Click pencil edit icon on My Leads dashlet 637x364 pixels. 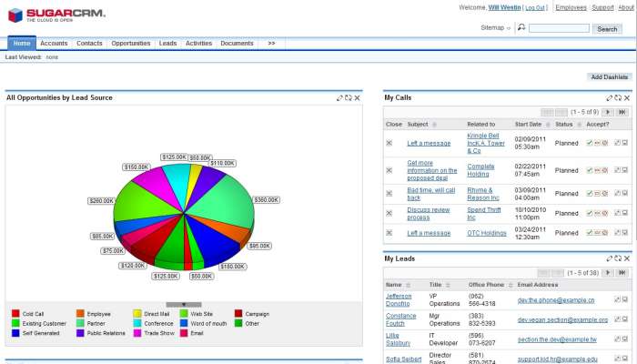pyautogui.click(x=610, y=259)
